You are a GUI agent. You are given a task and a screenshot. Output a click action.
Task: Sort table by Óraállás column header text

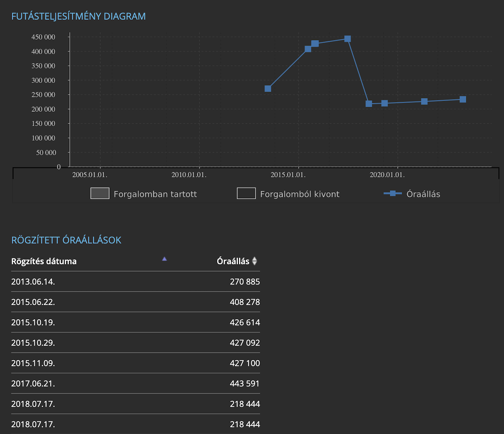pos(233,261)
